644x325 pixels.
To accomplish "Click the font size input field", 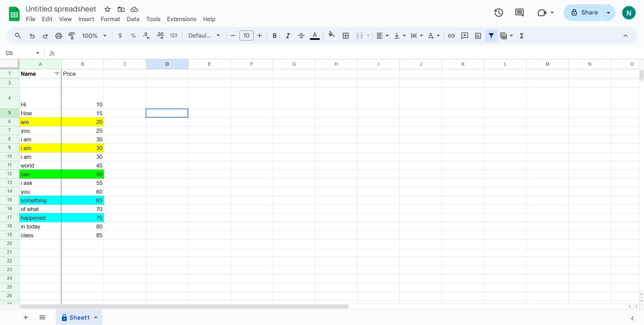I will [246, 36].
